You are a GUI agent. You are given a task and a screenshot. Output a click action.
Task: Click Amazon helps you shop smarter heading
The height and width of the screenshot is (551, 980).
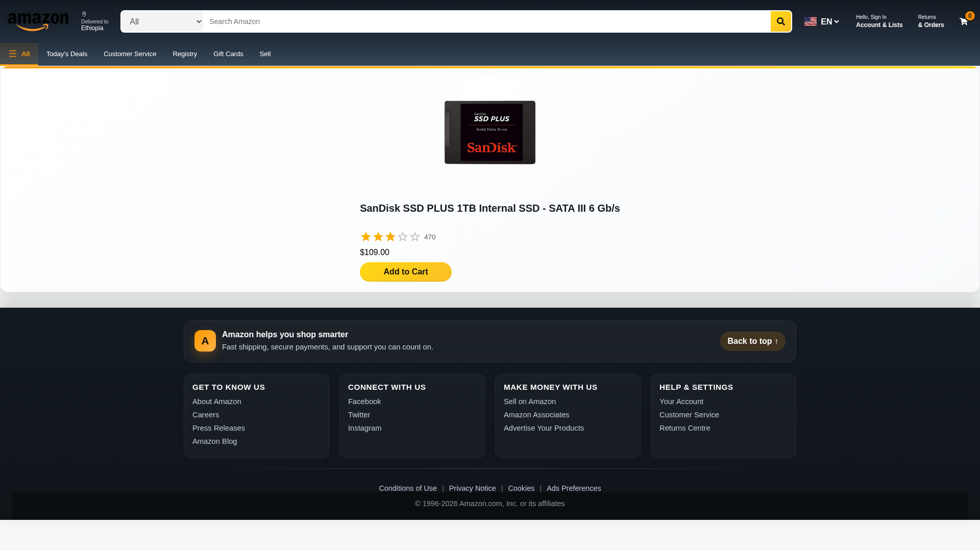coord(285,335)
